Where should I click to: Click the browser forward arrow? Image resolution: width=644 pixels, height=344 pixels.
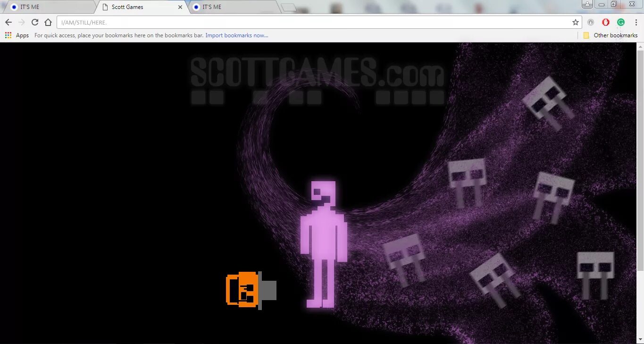coord(21,22)
